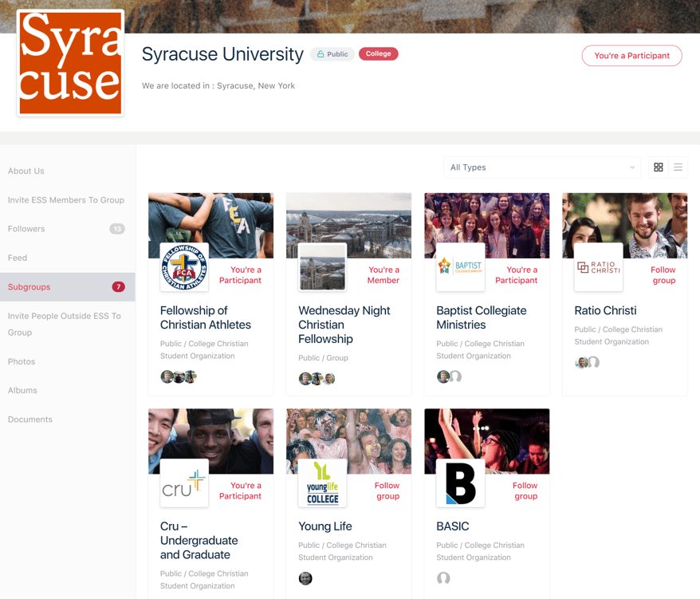Open the Ratio Christi logo
700x599 pixels.
coord(598,267)
